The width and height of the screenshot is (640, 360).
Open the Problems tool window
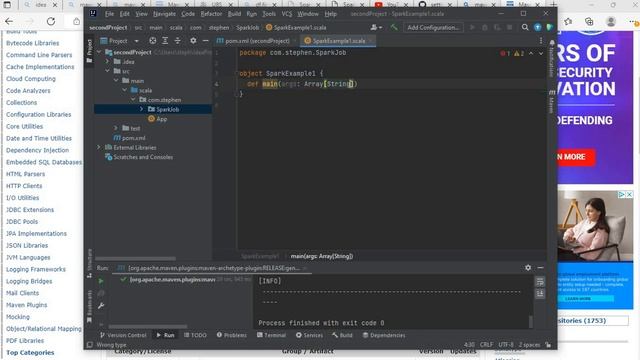coord(232,335)
